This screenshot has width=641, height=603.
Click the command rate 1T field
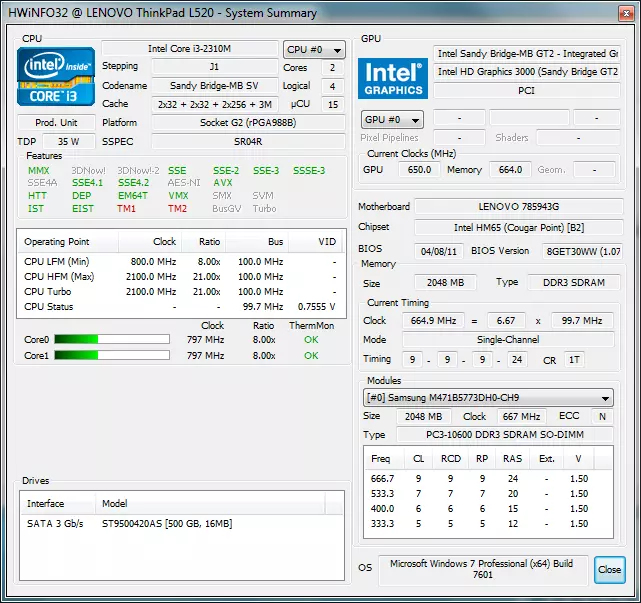574,360
